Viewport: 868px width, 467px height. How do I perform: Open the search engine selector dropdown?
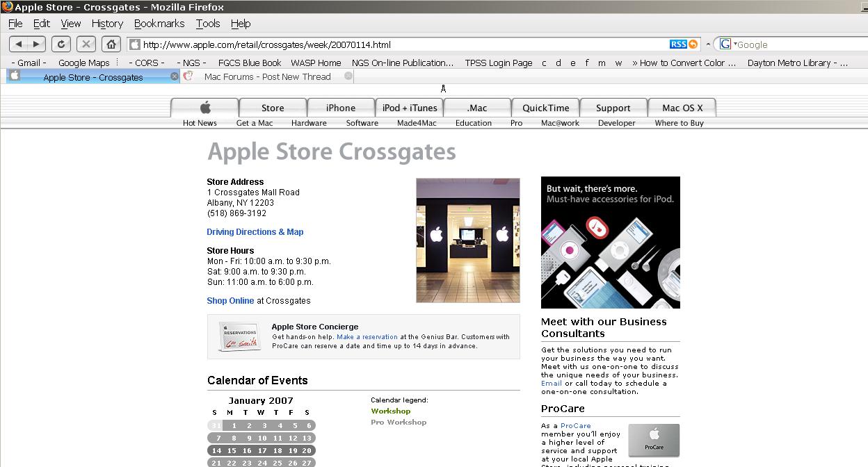[734, 44]
